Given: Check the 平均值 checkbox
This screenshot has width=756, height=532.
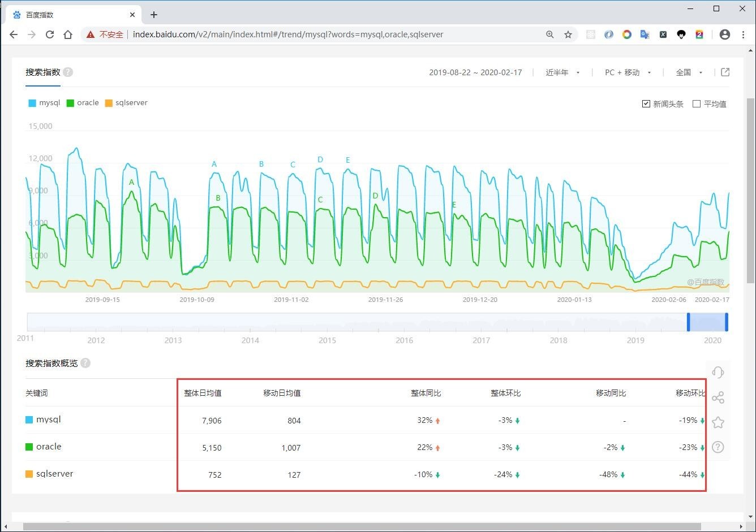Looking at the screenshot, I should tap(697, 104).
